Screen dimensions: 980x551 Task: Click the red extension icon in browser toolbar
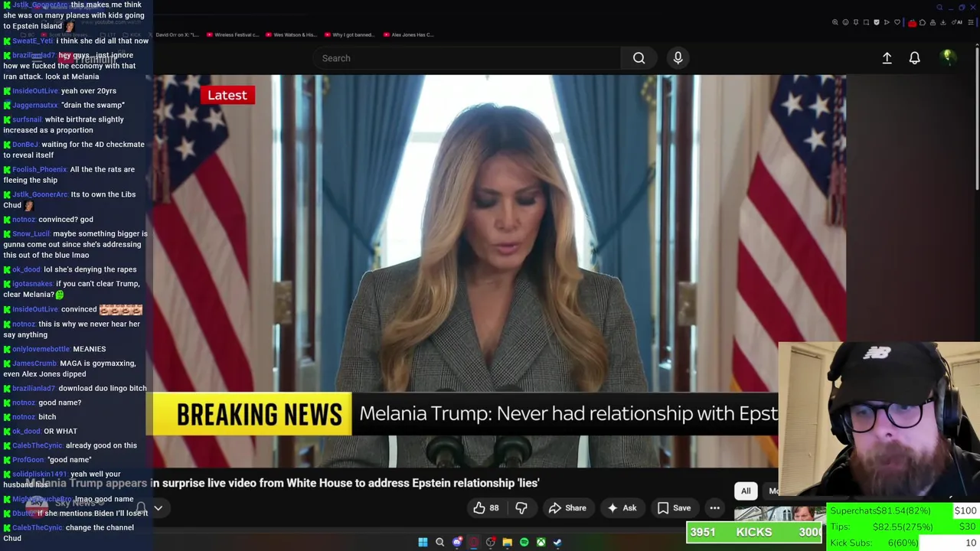point(912,22)
